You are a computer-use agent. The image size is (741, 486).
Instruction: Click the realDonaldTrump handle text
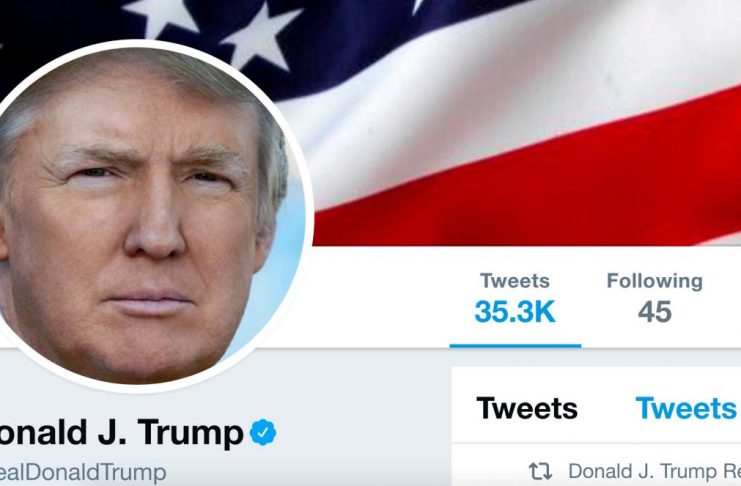click(83, 472)
